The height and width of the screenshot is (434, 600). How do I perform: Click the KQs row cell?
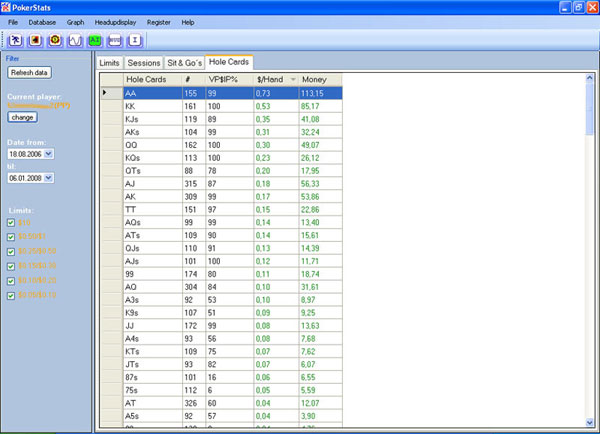(153, 158)
